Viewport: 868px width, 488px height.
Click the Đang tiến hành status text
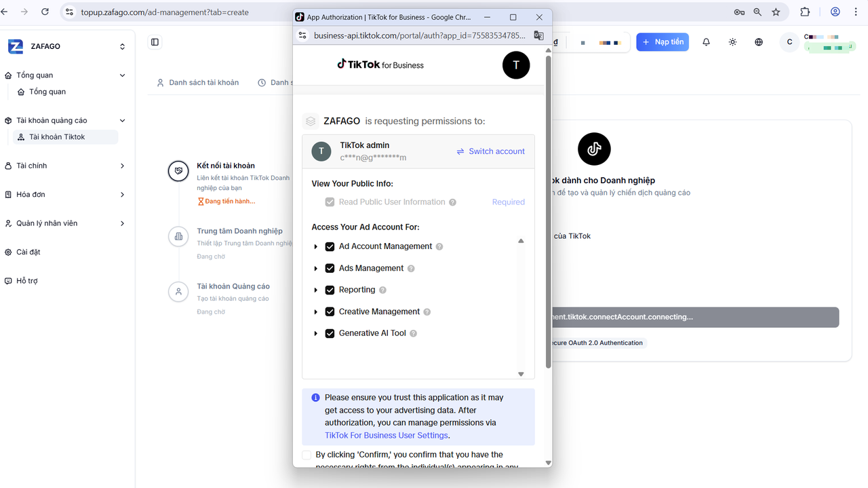coord(230,201)
